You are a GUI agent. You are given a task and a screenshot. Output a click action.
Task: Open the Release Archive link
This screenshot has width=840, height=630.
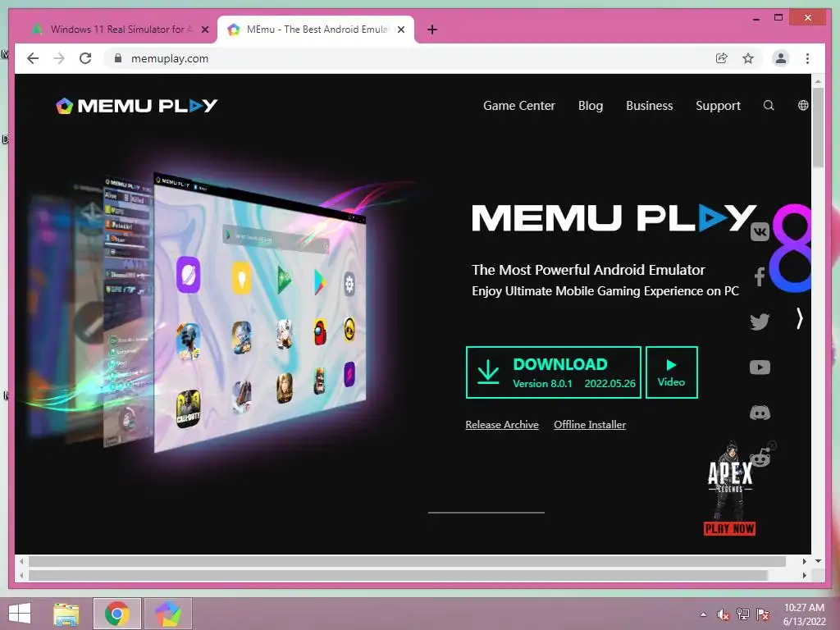502,424
